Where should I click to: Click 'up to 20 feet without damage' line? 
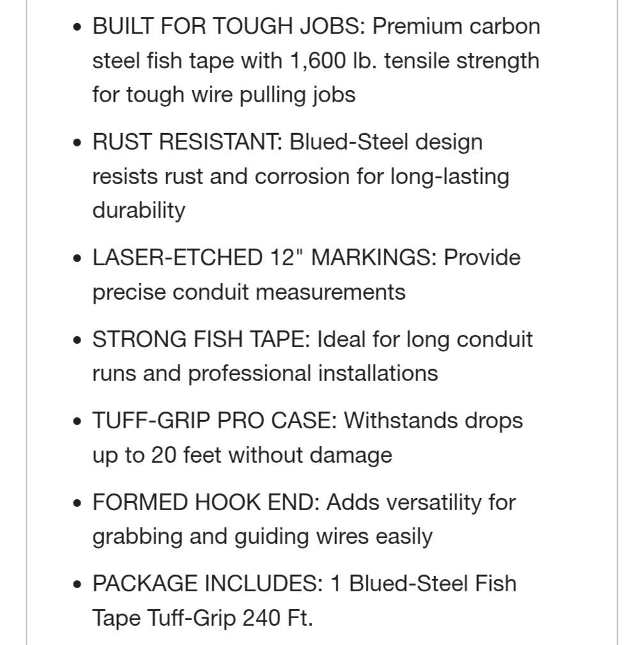[x=242, y=455]
